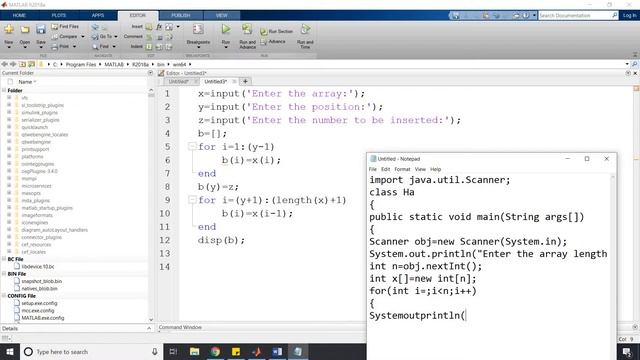Expand the Details panel chevron
Image resolution: width=640 pixels, height=360 pixels.
(x=149, y=328)
